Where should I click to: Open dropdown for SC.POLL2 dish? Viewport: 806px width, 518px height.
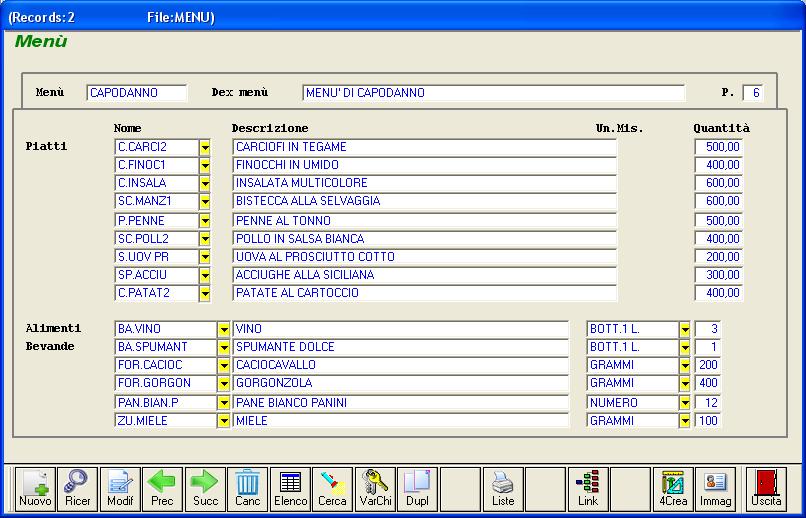coord(205,239)
